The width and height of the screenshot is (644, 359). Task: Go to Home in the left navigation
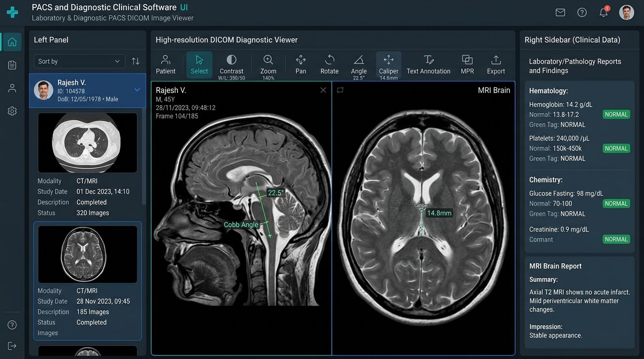(12, 42)
